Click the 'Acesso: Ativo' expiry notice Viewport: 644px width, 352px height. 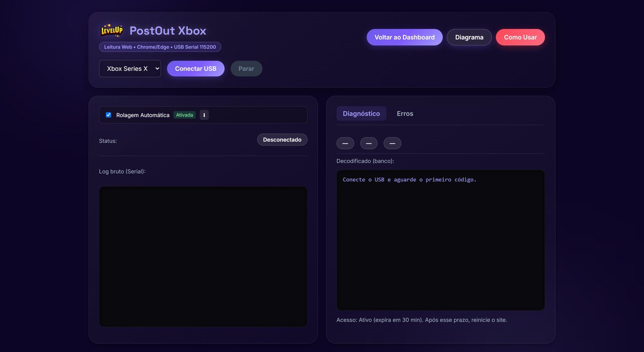tap(422, 320)
